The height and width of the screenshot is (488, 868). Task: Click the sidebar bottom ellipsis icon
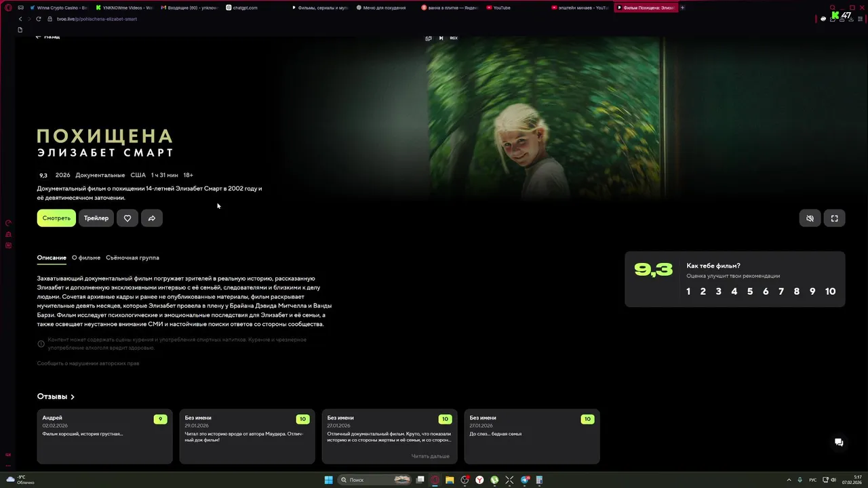(8, 465)
